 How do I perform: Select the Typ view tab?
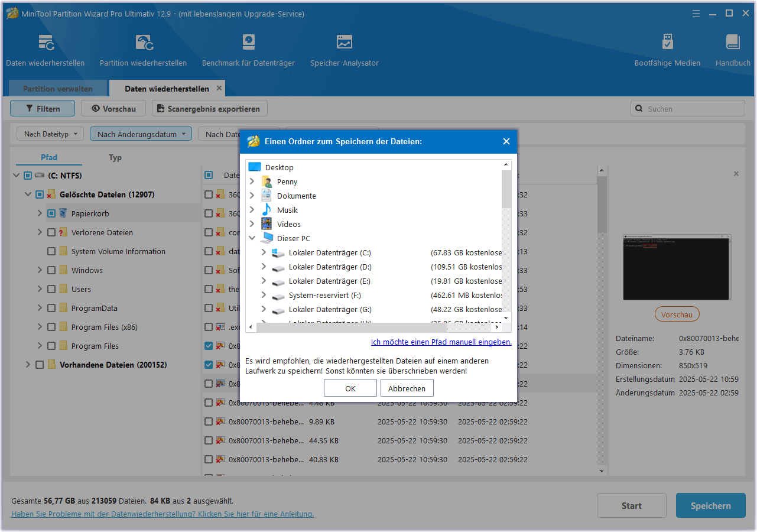[x=115, y=157]
